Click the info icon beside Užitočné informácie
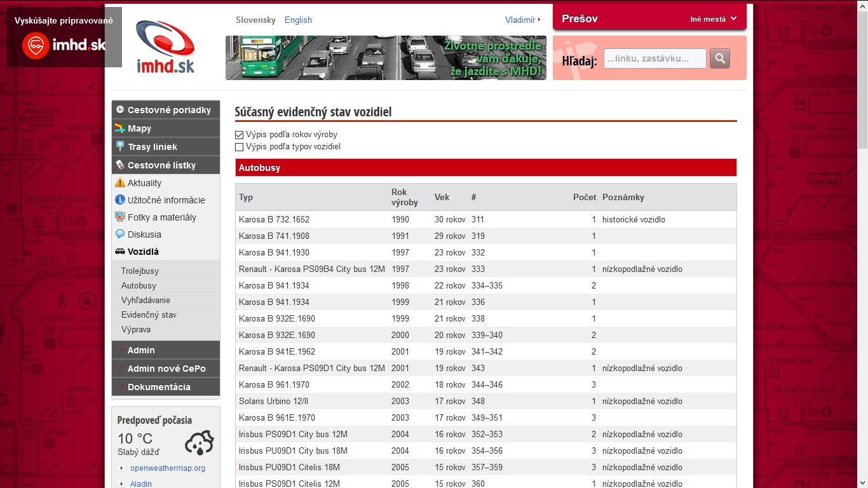This screenshot has height=488, width=868. [x=120, y=200]
